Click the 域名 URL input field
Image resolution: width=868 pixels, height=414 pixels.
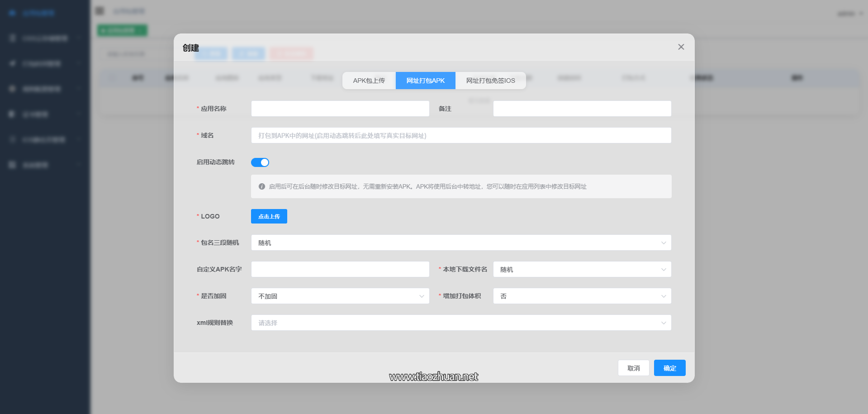point(461,135)
